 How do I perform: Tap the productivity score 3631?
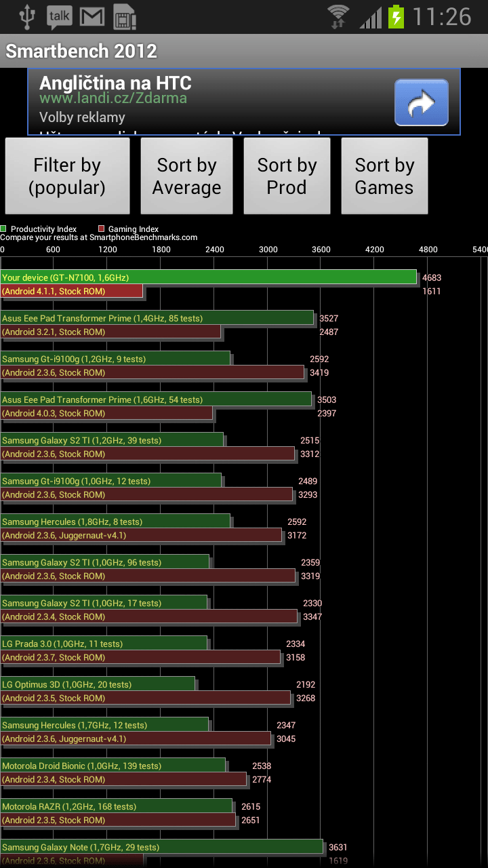[338, 847]
